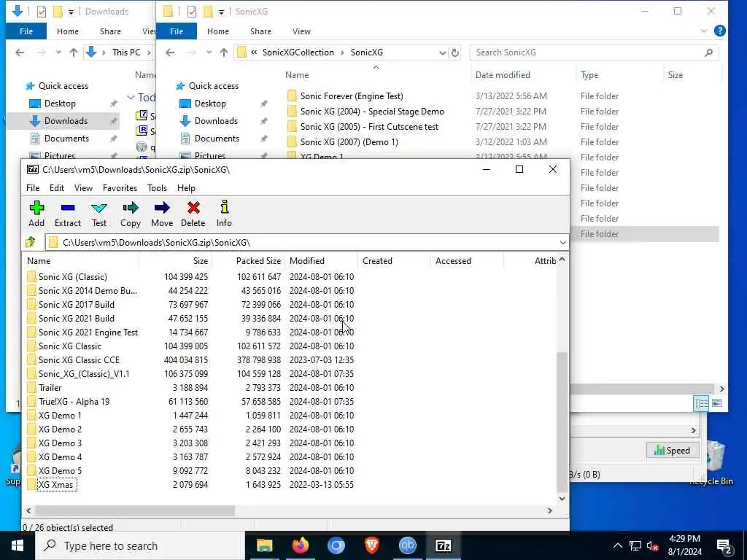The height and width of the screenshot is (560, 747).
Task: Select XG Demo 3 folder in 7-Zip
Action: [x=60, y=443]
